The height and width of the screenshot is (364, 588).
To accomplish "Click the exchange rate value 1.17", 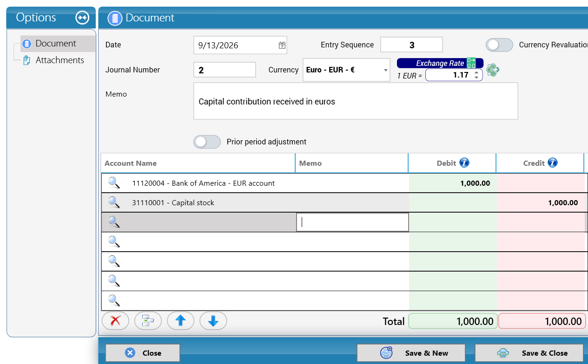I will click(x=454, y=75).
